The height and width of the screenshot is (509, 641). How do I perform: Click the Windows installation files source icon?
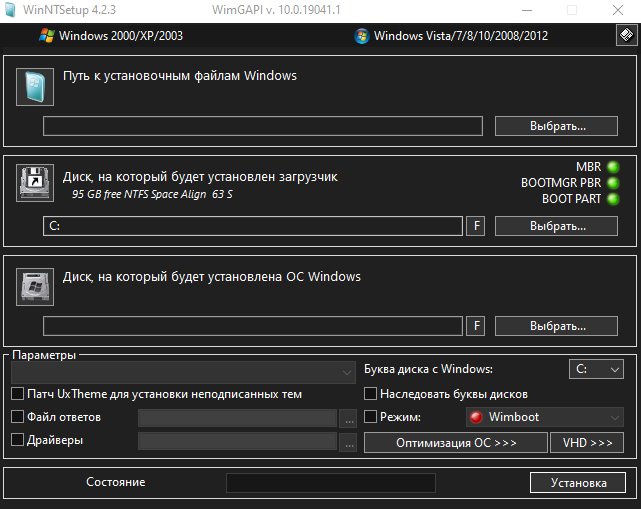[35, 87]
